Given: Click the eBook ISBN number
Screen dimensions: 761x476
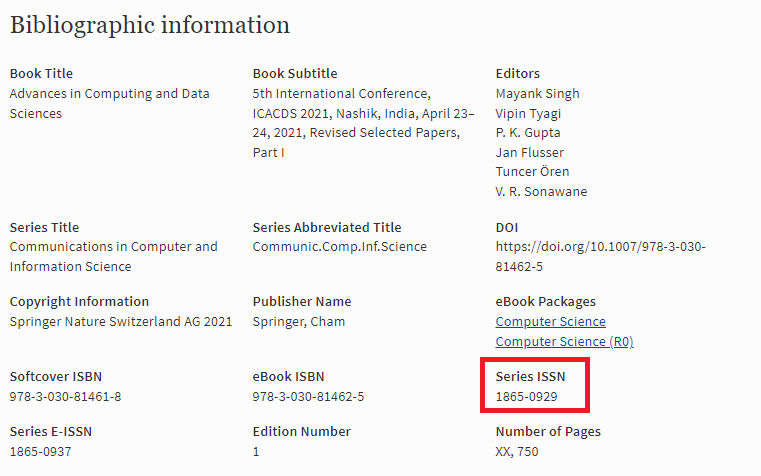Looking at the screenshot, I should (x=308, y=397).
